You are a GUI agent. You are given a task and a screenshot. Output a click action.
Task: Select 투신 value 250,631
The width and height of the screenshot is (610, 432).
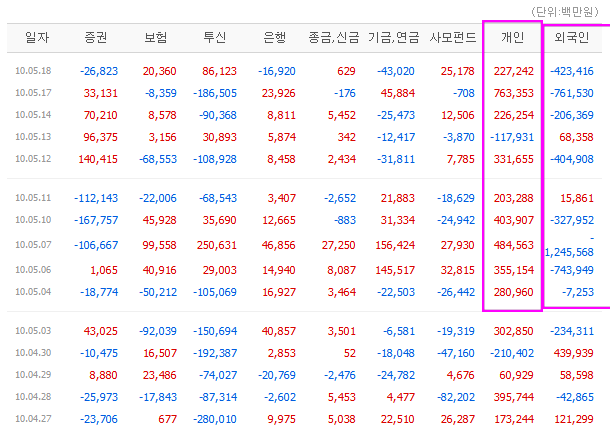(x=216, y=245)
